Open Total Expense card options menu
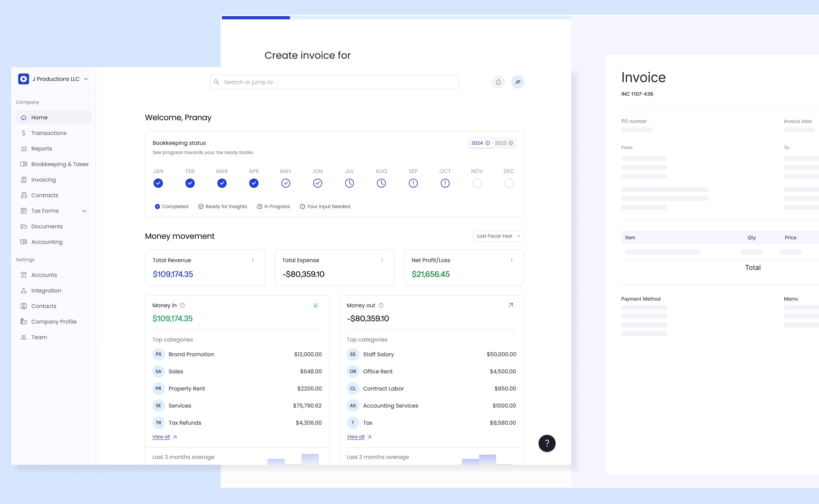Viewport: 819px width, 504px height. 382,260
